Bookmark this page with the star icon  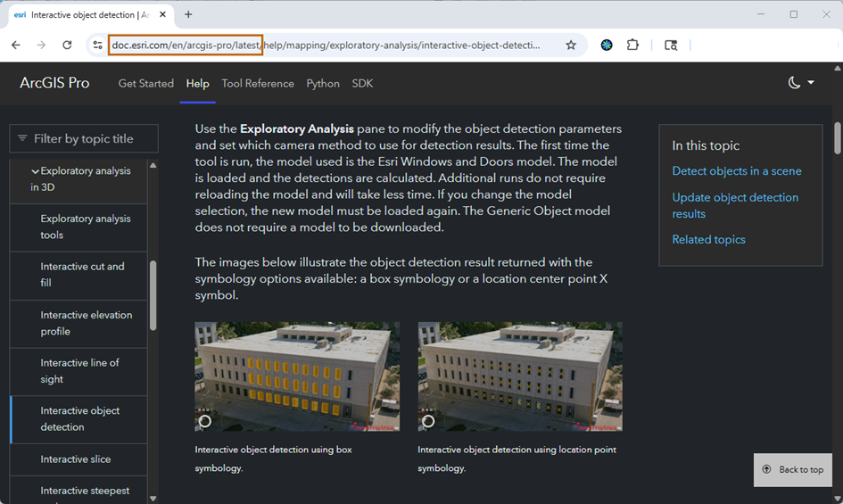click(571, 45)
